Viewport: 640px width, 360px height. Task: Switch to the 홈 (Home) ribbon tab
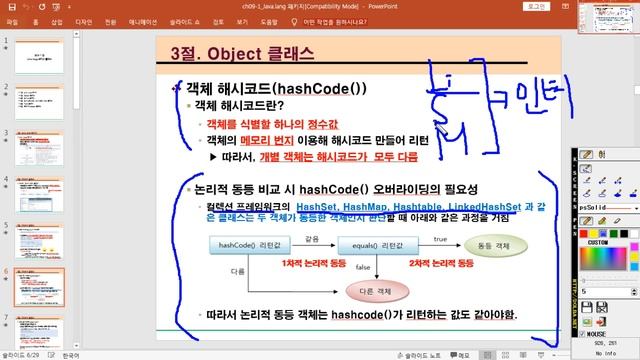tap(36, 22)
